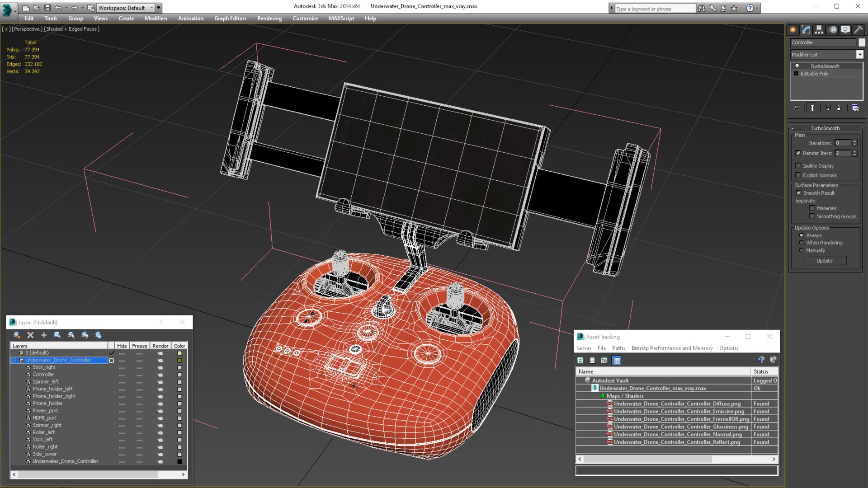Open the Utilities panel hammer tab
The height and width of the screenshot is (488, 868).
858,30
